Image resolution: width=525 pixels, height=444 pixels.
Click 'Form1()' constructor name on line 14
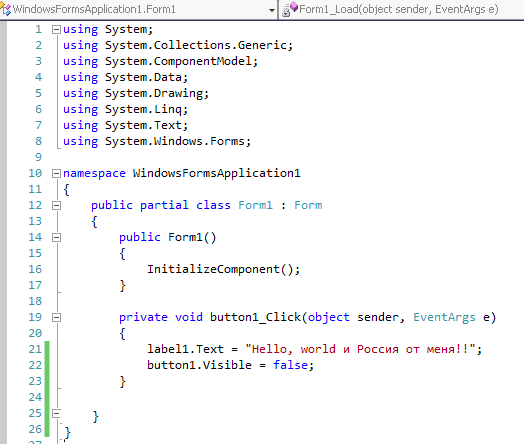click(192, 237)
